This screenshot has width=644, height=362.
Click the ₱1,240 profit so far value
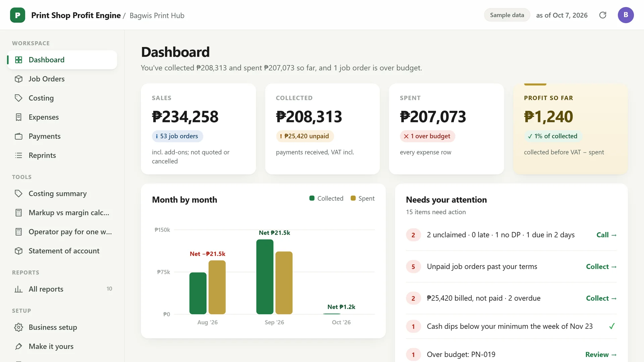pyautogui.click(x=548, y=117)
